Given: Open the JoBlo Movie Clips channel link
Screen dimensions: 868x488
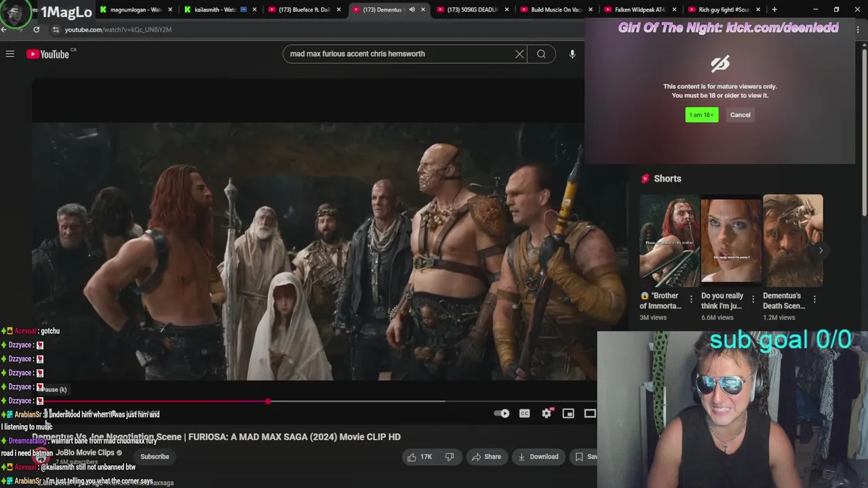Looking at the screenshot, I should pos(85,453).
